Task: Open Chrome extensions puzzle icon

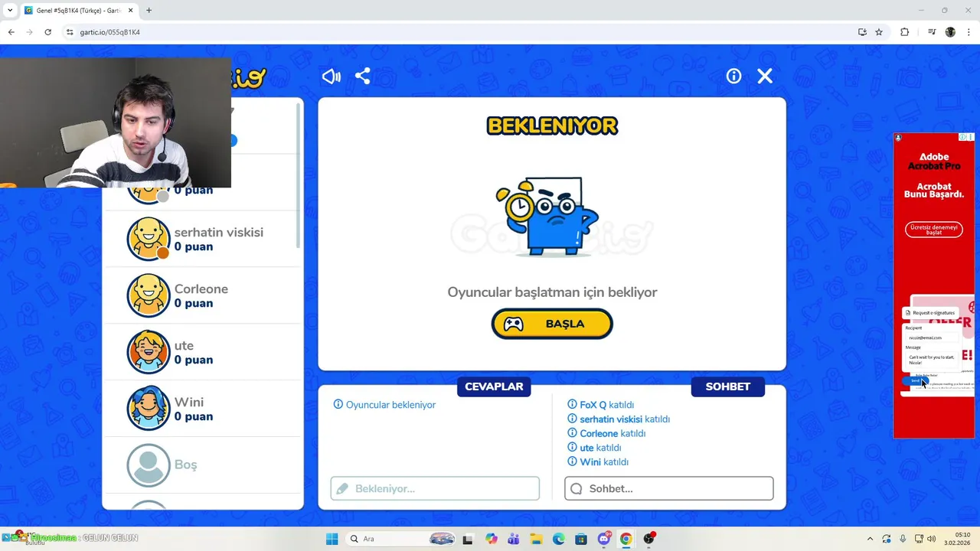Action: pyautogui.click(x=904, y=32)
